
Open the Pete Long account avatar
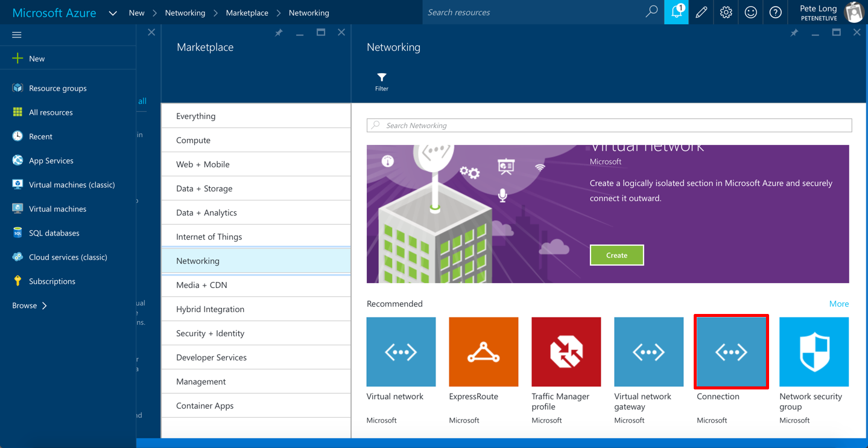click(x=854, y=12)
